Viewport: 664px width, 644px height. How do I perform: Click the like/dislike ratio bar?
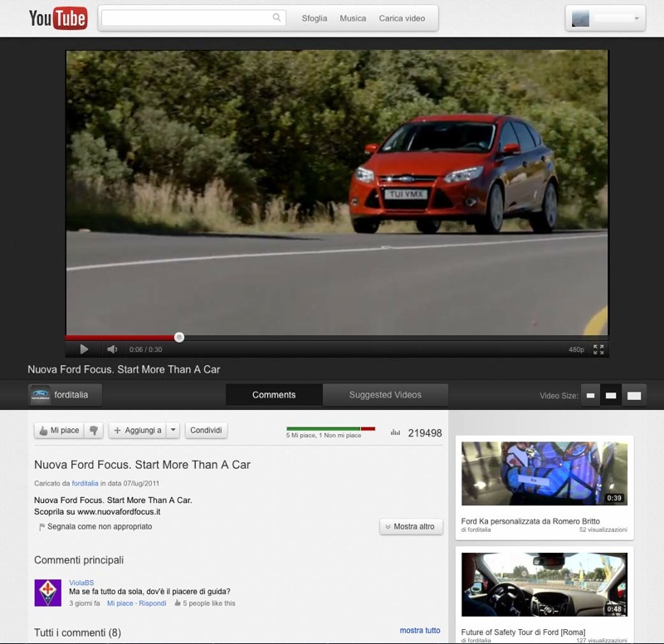(x=330, y=428)
